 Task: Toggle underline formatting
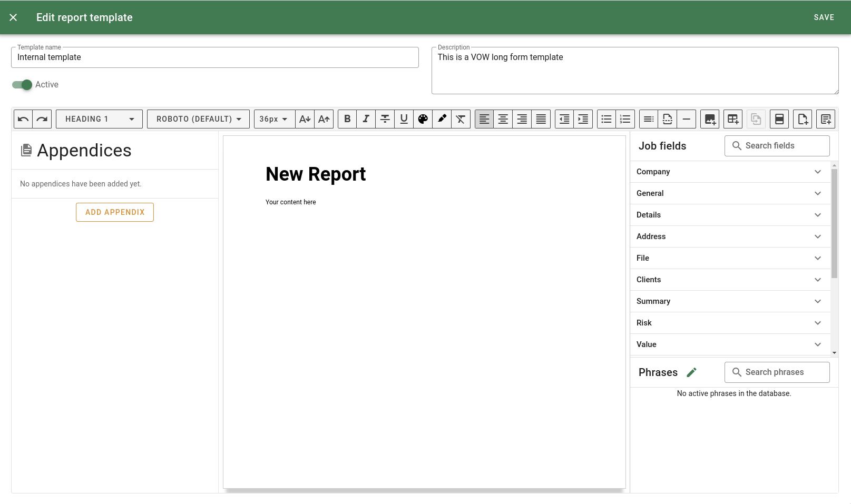click(404, 119)
